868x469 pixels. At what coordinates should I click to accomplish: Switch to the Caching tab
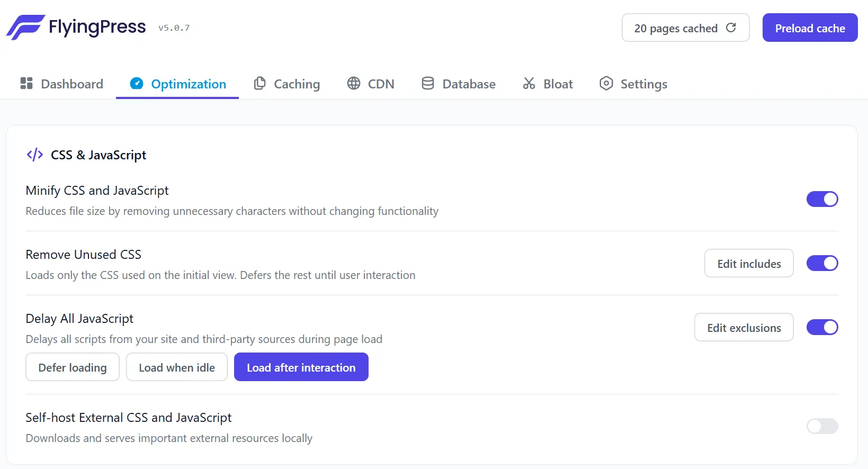click(287, 84)
